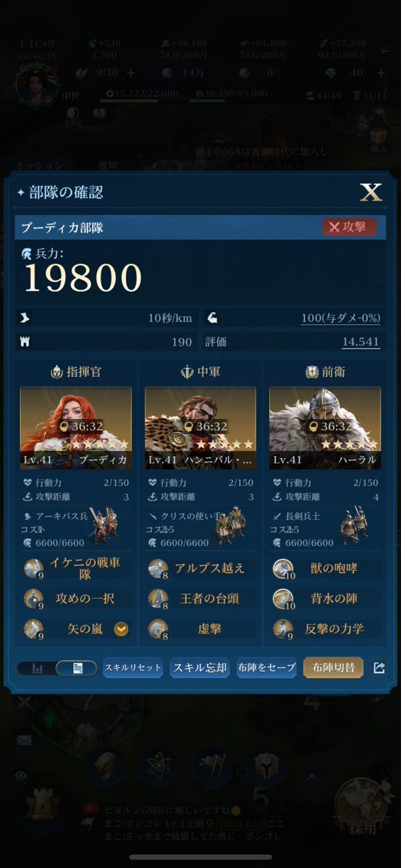Switch to the bar chart statistics view
The image size is (401, 868).
[38, 668]
